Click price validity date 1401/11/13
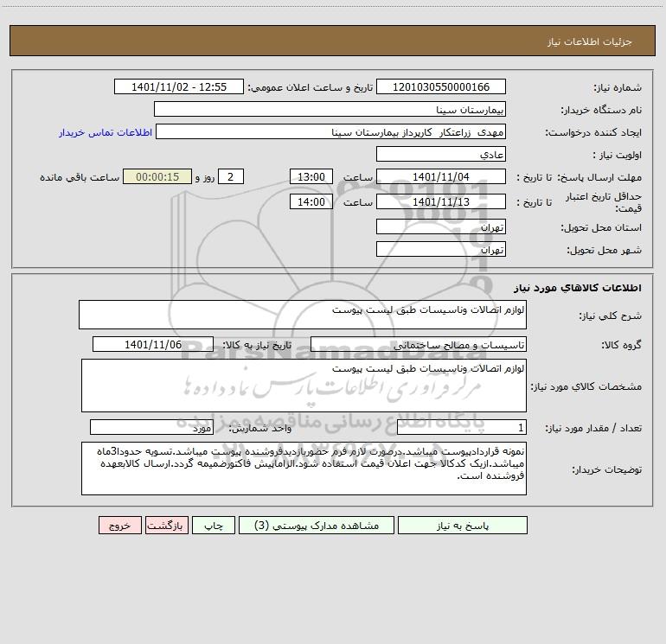Image resolution: width=666 pixels, height=644 pixels. point(441,201)
